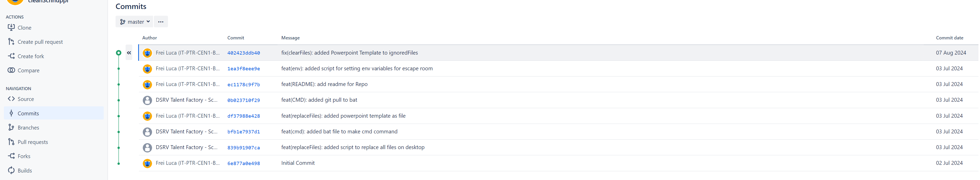980x180 pixels.
Task: Click the Compare icon in sidebar
Action: pos(11,70)
